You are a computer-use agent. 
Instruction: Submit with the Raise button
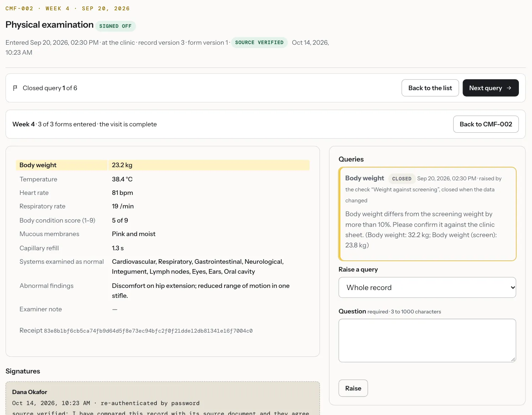pyautogui.click(x=353, y=388)
